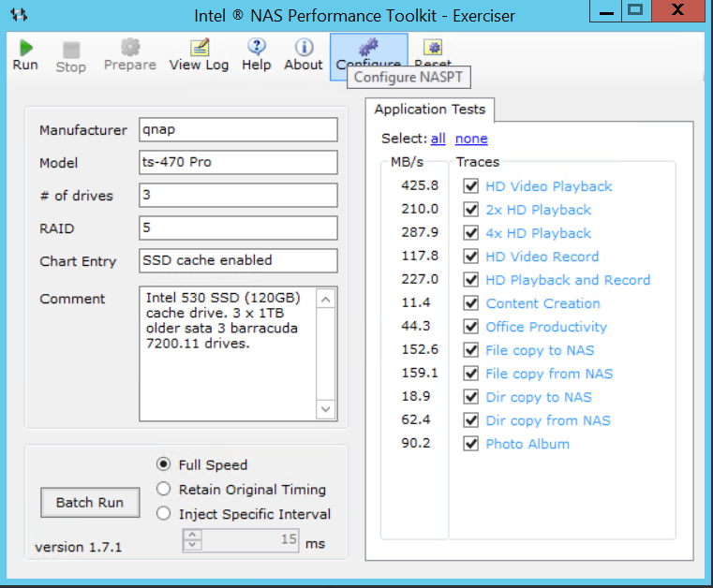The height and width of the screenshot is (588, 713).
Task: Uncheck the HD Video Playback checkbox
Action: tap(470, 185)
